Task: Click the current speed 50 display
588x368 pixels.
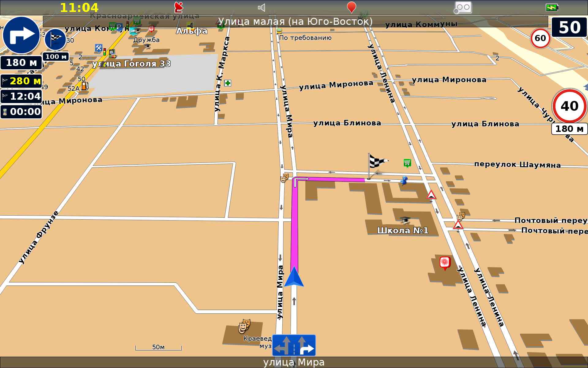Action: 569,27
